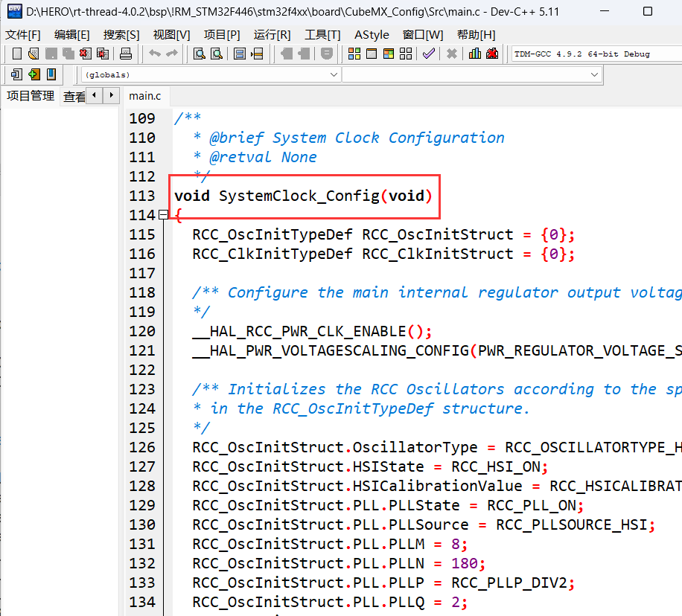This screenshot has width=682, height=616.
Task: Click the Redo arrow icon
Action: (172, 54)
